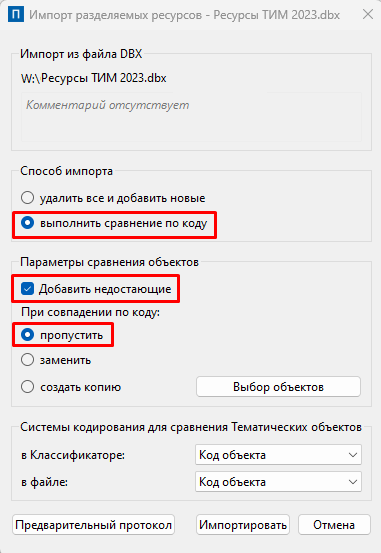Click the "Способ импорта" group heading
The image size is (381, 553).
(x=66, y=171)
